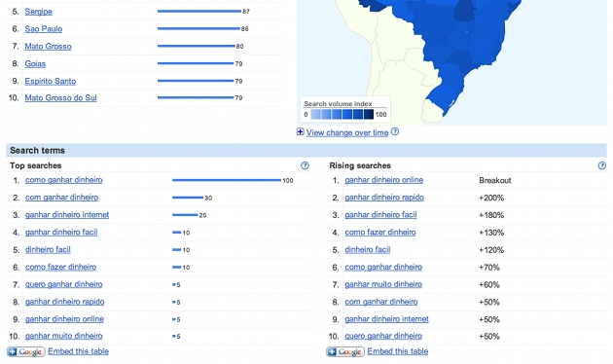Open rising search 'como fazer dinheiro'
Screen dimensions: 613x364
(380, 232)
